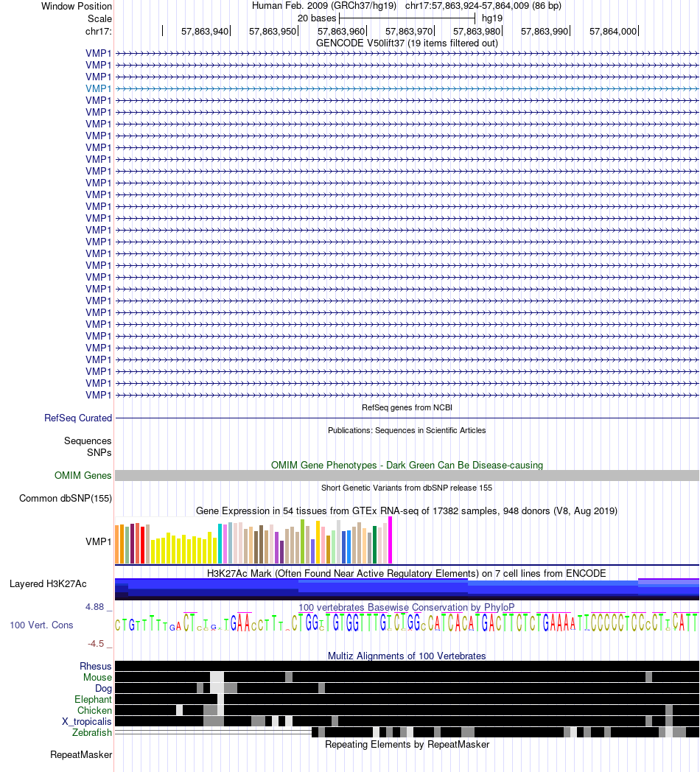Click the VMP1 label beside GTEx bar chart

point(99,541)
